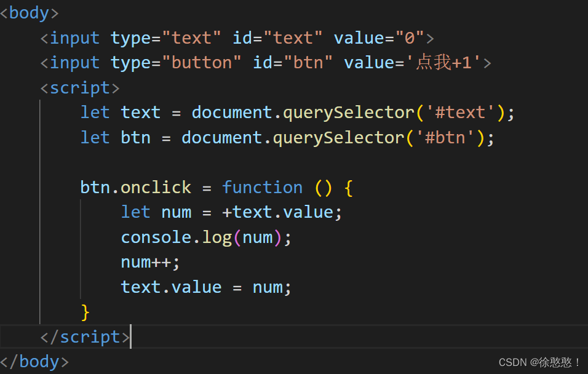
Task: Click the function keyword
Action: pyautogui.click(x=262, y=187)
